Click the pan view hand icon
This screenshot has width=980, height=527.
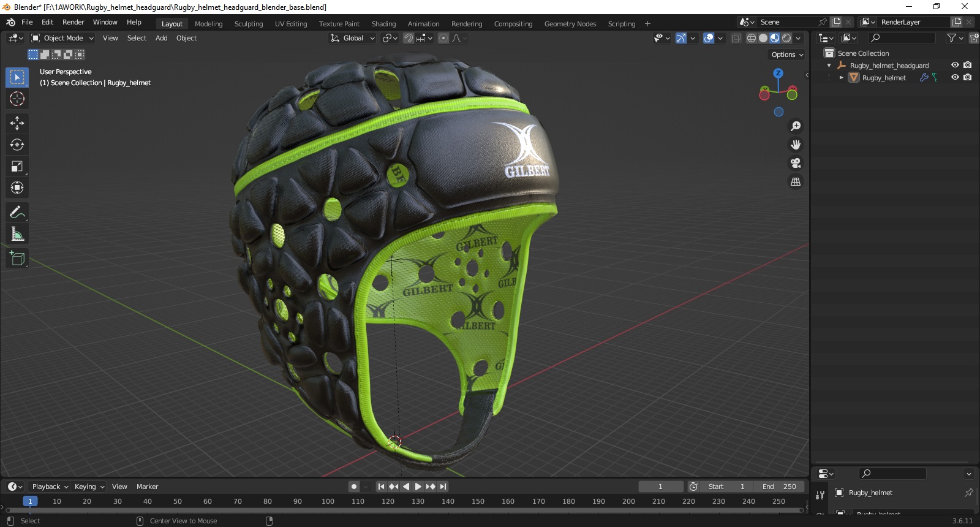[x=796, y=145]
